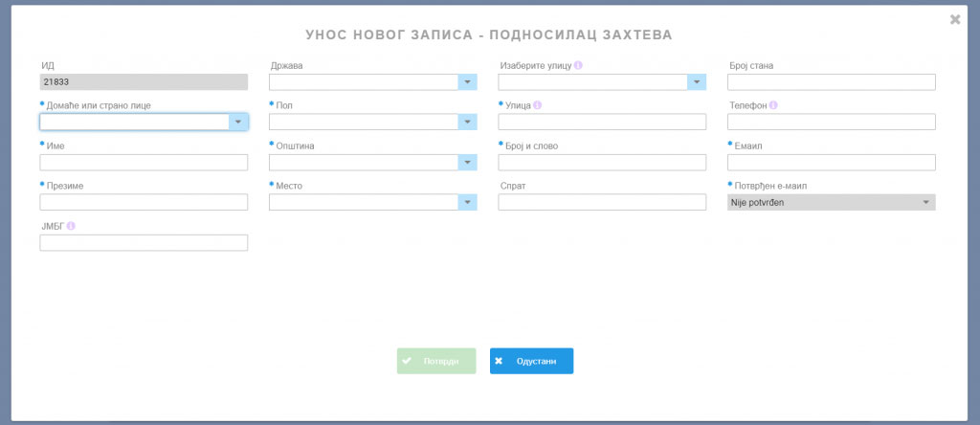This screenshot has height=425, width=980.
Task: Focus the Име input field
Action: click(144, 163)
